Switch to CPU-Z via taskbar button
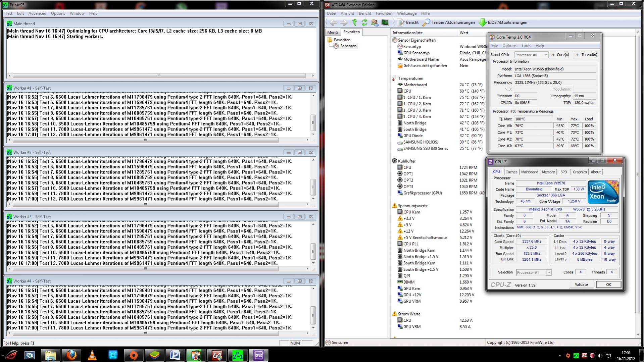Viewport: 644px width, 362px height. pos(258,355)
